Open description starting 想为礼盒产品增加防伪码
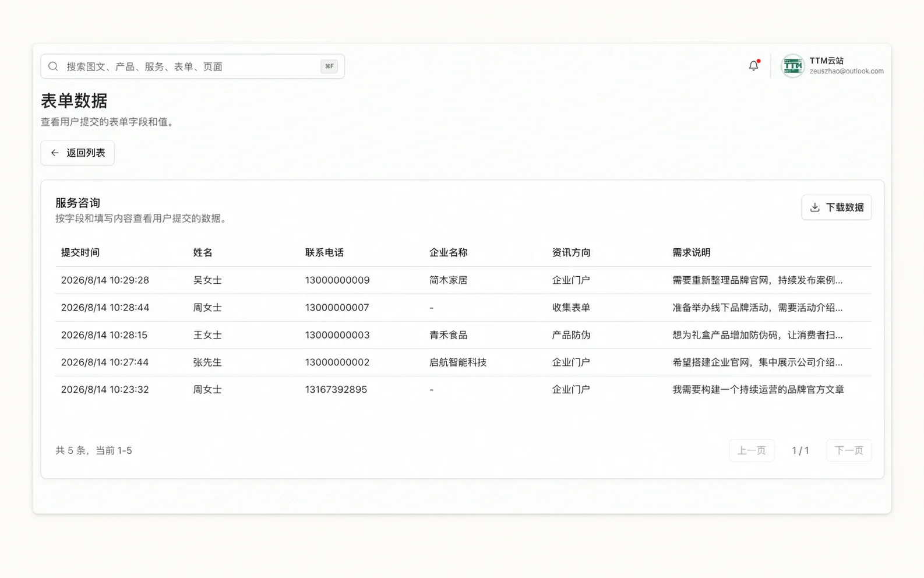Image resolution: width=924 pixels, height=578 pixels. coord(757,335)
